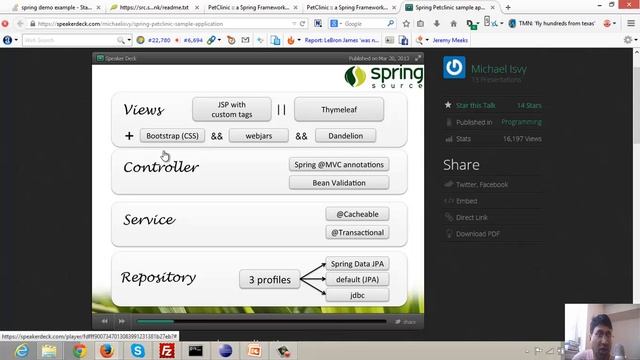Open Skype from the taskbar
Image resolution: width=640 pixels, height=360 pixels.
(x=138, y=351)
